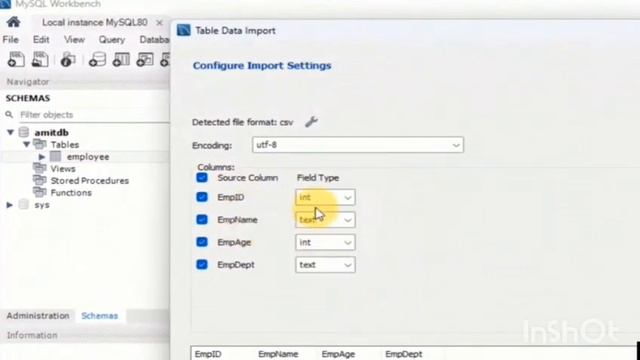Viewport: 640px width, 360px height.
Task: Click the employee table icon
Action: point(56,156)
